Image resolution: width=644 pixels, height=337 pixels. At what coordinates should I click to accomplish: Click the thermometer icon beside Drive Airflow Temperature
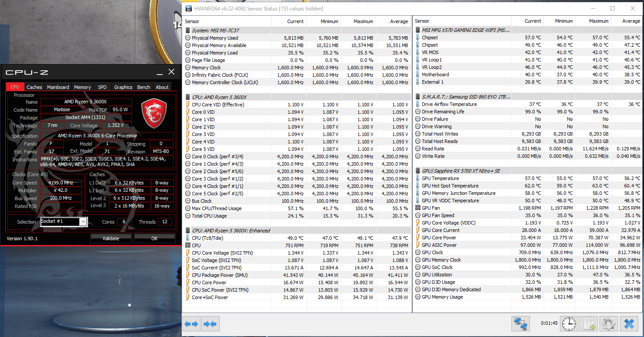(x=418, y=104)
